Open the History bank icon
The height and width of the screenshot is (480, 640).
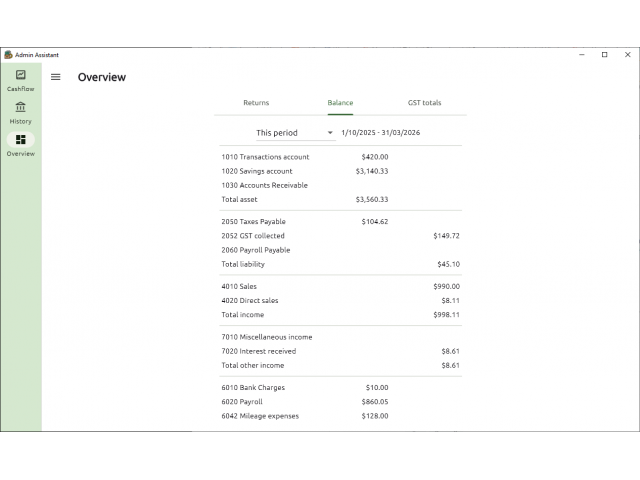click(x=20, y=108)
